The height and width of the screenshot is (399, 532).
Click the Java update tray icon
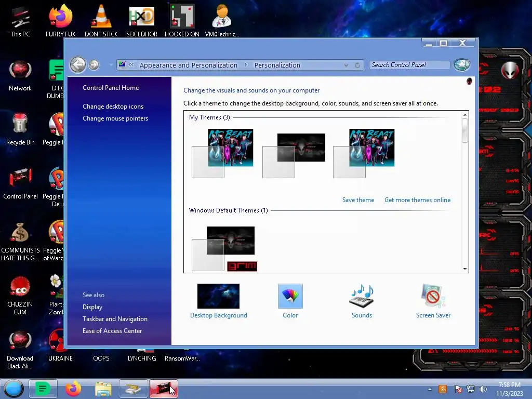point(443,389)
